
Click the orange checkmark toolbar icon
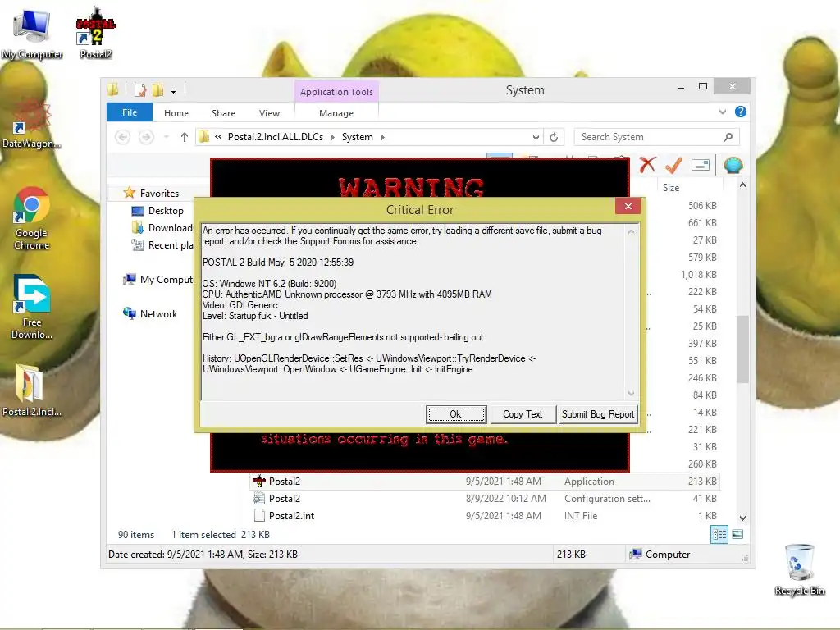pos(673,165)
